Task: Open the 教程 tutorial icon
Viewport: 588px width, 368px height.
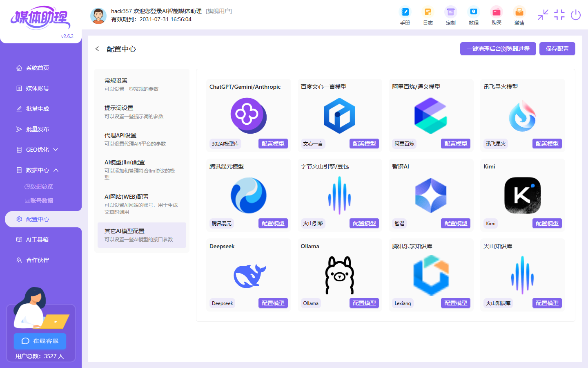Action: [473, 16]
